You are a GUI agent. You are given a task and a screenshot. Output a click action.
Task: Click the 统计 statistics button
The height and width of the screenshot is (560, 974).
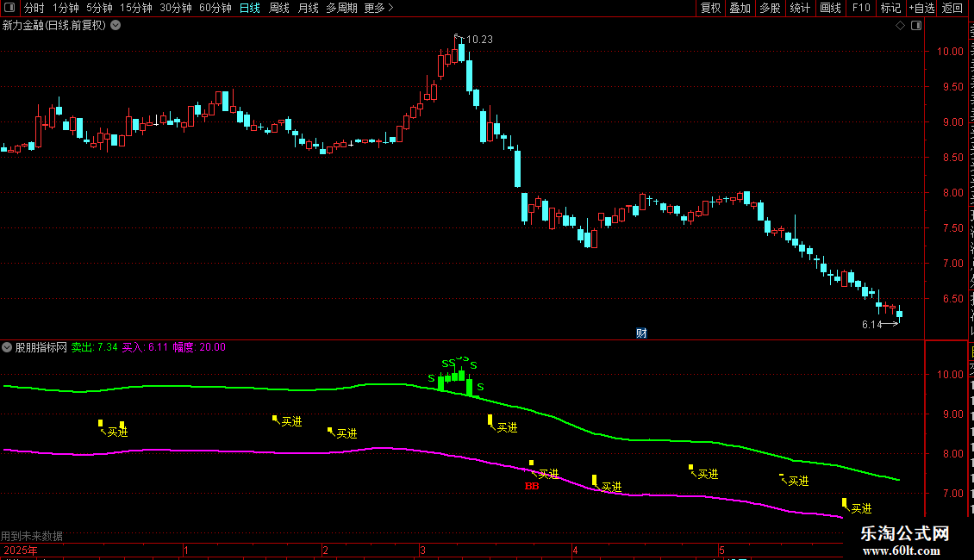click(x=800, y=8)
